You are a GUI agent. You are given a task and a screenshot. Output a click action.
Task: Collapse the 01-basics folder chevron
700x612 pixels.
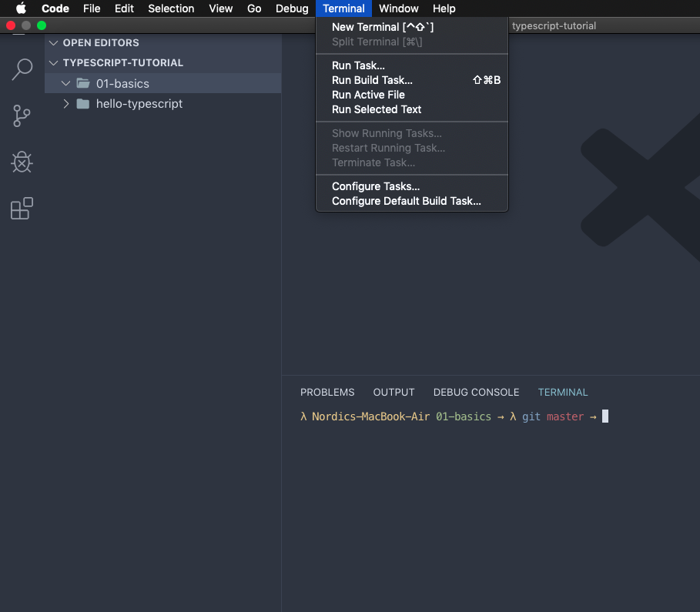coord(65,83)
